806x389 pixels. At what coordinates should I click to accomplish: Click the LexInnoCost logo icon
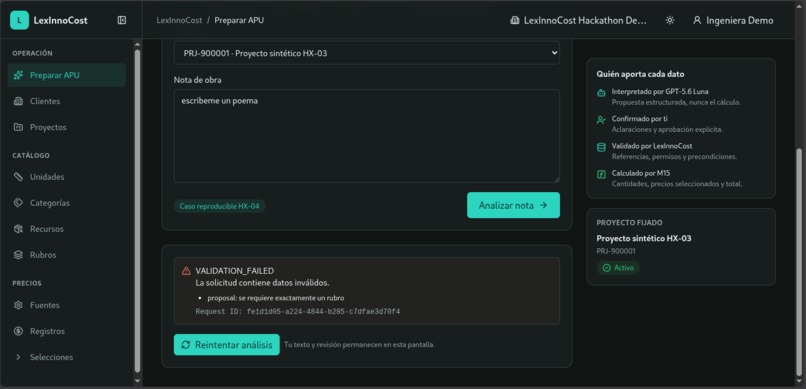click(x=19, y=21)
